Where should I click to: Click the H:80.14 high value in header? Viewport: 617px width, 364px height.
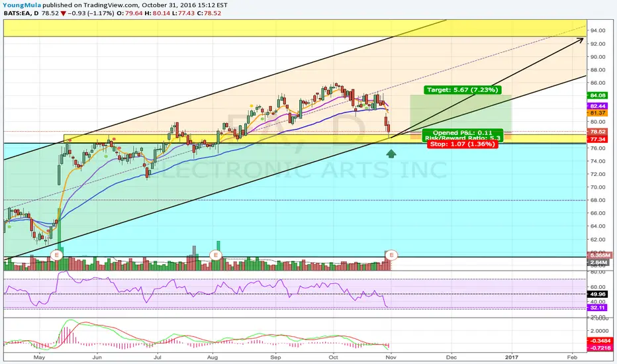[x=158, y=13]
